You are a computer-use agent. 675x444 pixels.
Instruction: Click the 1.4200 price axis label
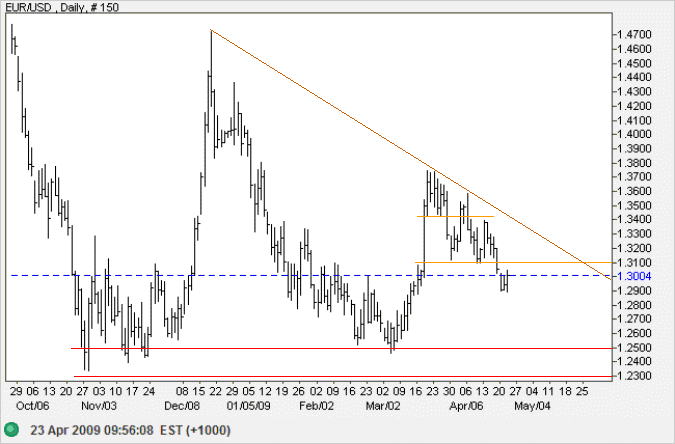point(635,106)
